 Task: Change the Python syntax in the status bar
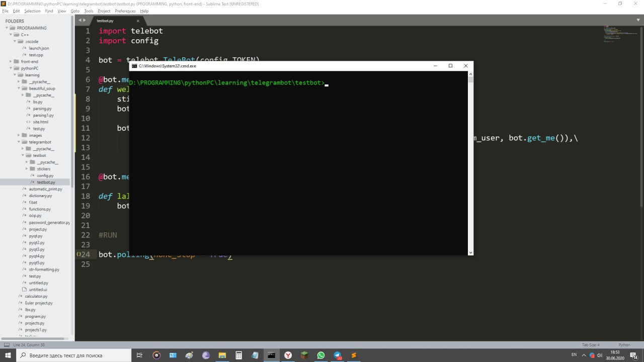pyautogui.click(x=624, y=345)
